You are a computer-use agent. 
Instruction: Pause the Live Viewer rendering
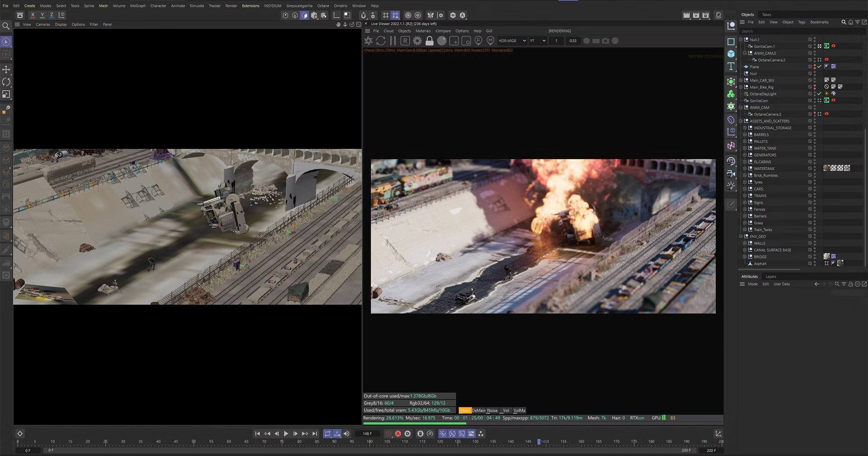click(x=393, y=41)
